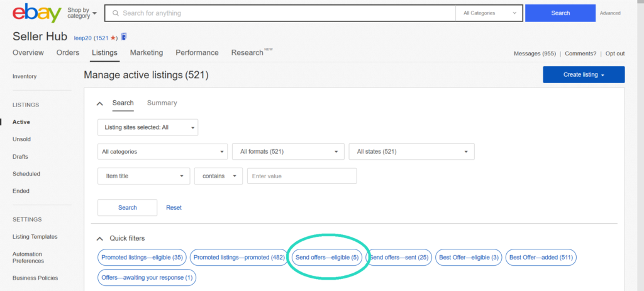
Task: Apply Best Offer—added (511) filter
Action: click(541, 257)
